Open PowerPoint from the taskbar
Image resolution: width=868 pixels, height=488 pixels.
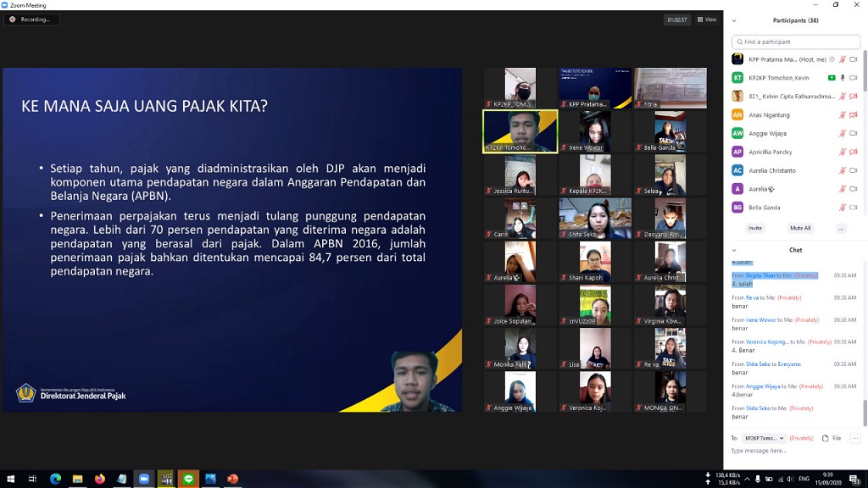232,479
